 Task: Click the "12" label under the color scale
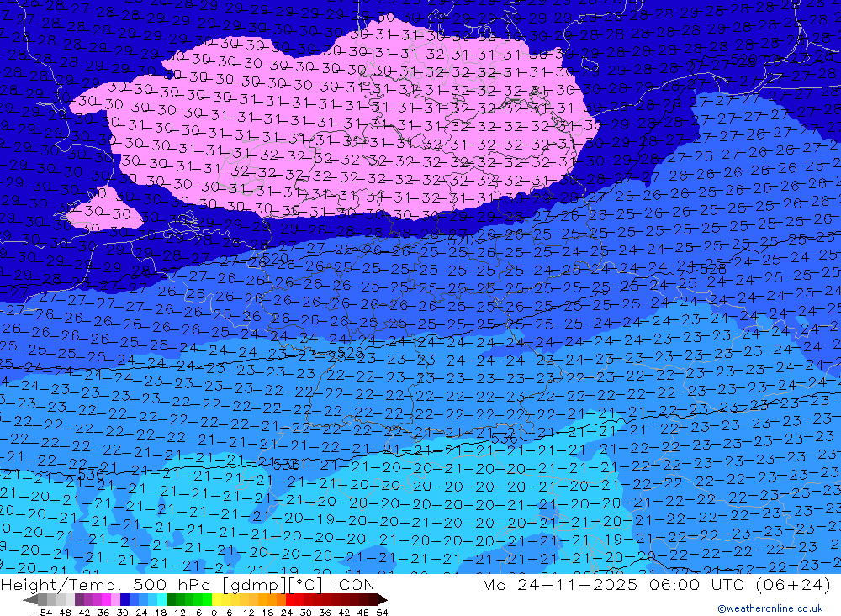pos(249,613)
